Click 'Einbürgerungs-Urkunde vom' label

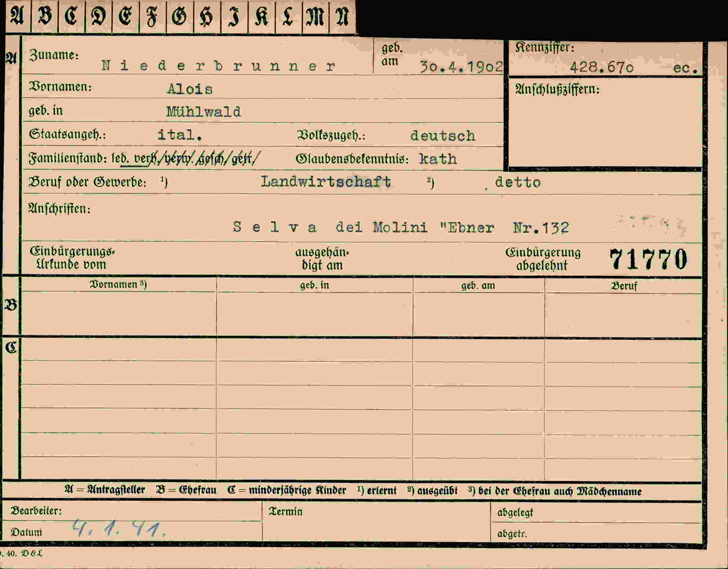72,258
